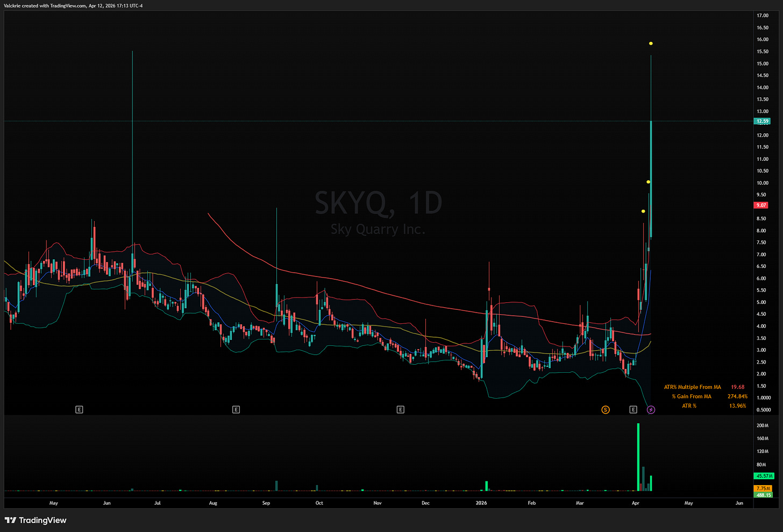Click the 17.00 price axis label
Viewport: 783px width, 532px height.
[763, 16]
